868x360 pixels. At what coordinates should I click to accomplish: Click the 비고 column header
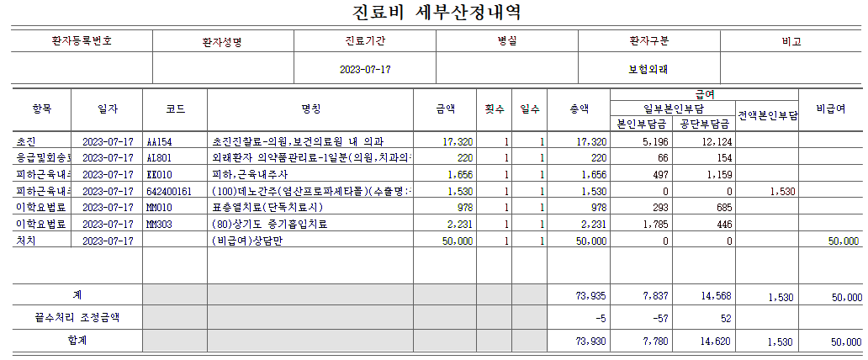pos(791,41)
